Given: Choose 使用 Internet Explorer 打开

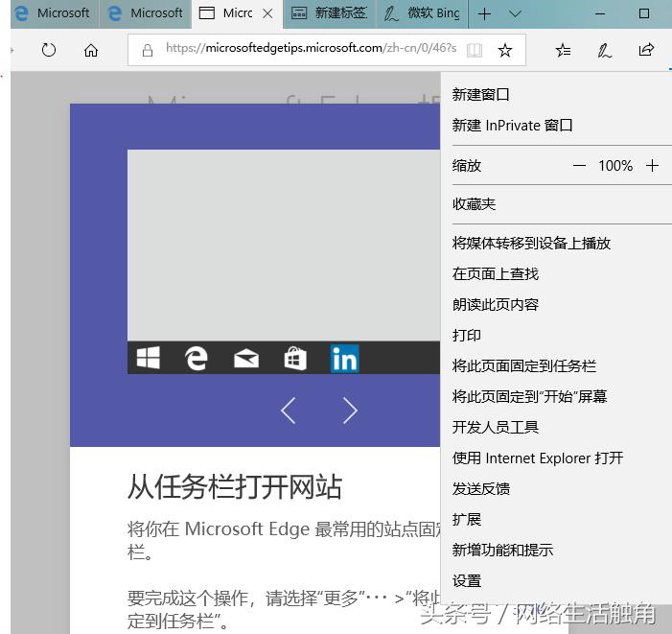Looking at the screenshot, I should 538,458.
